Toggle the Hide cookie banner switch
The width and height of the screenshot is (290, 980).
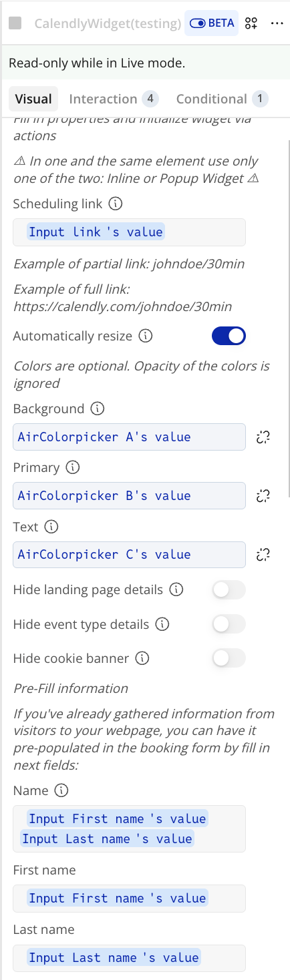tap(229, 659)
